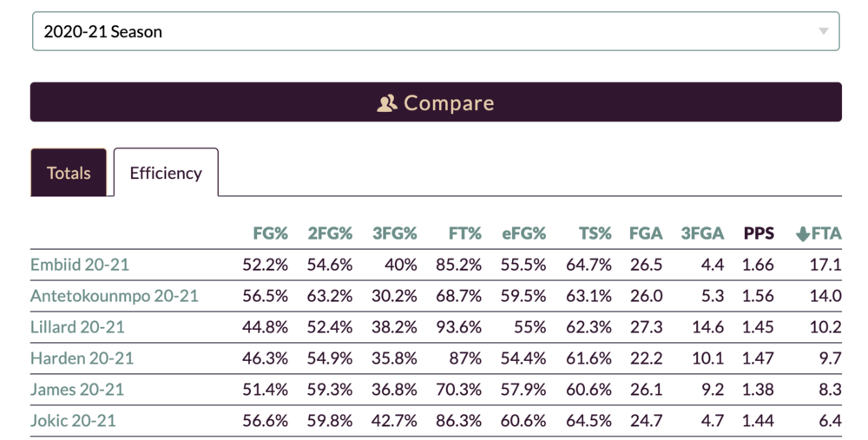The width and height of the screenshot is (868, 440).
Task: Switch to the Totals tab
Action: pos(69,173)
